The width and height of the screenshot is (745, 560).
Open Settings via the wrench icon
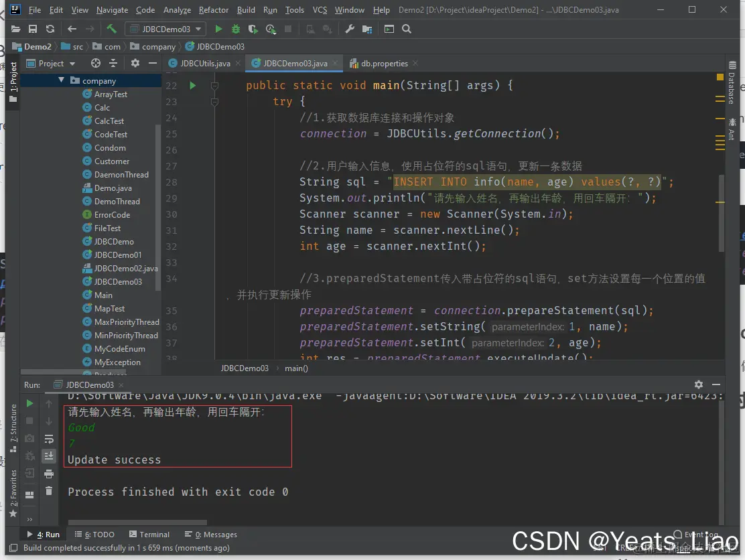pos(350,29)
